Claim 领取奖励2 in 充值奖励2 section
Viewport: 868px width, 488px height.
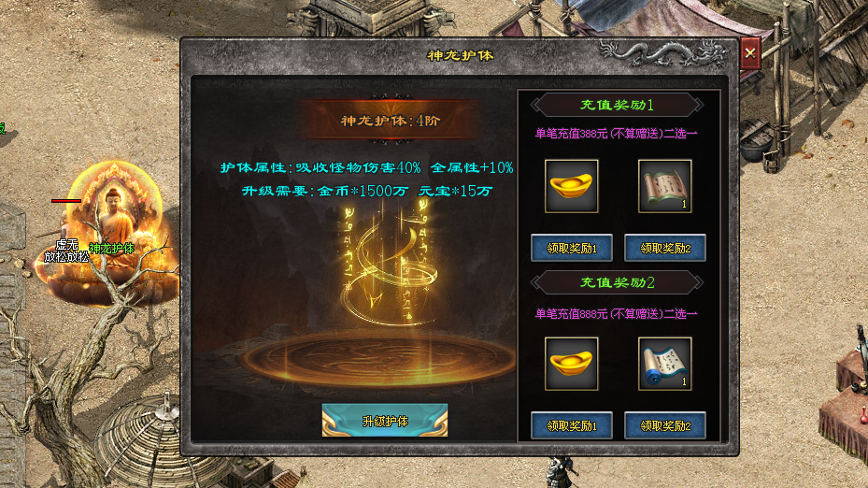pyautogui.click(x=665, y=425)
